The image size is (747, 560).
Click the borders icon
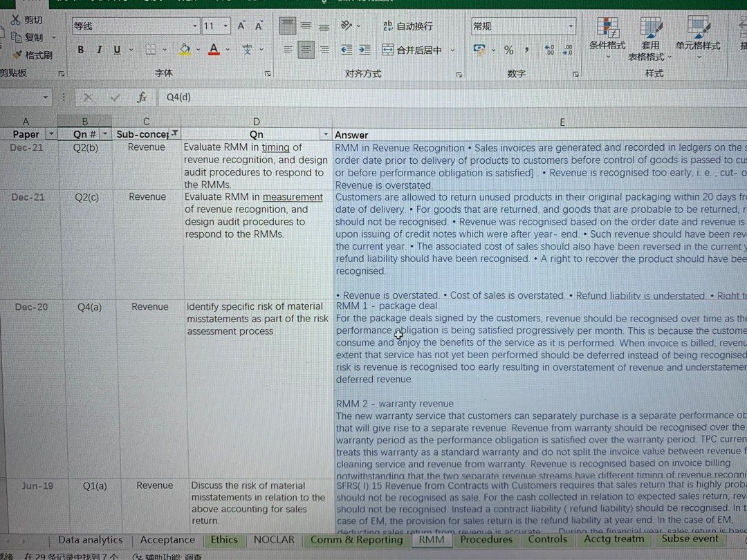click(x=151, y=50)
